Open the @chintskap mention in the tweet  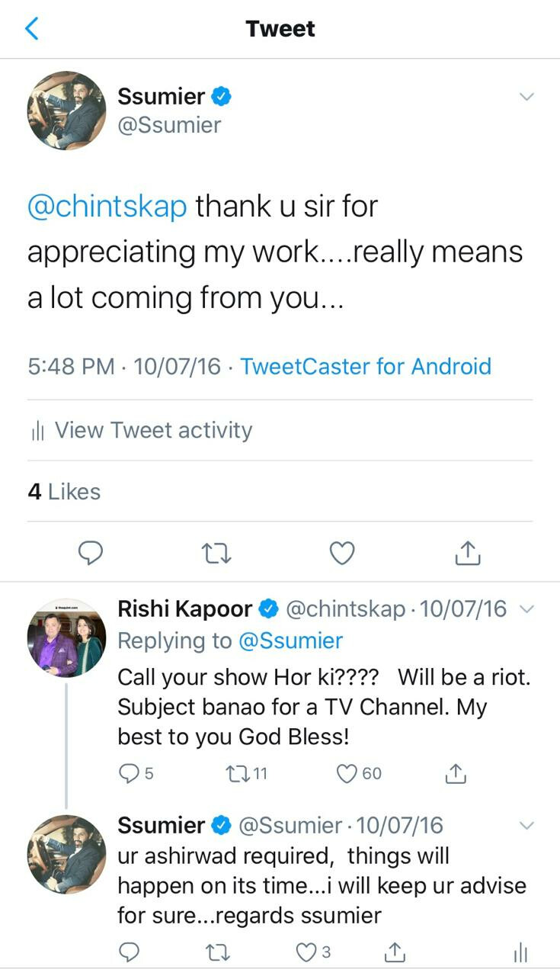coord(107,207)
